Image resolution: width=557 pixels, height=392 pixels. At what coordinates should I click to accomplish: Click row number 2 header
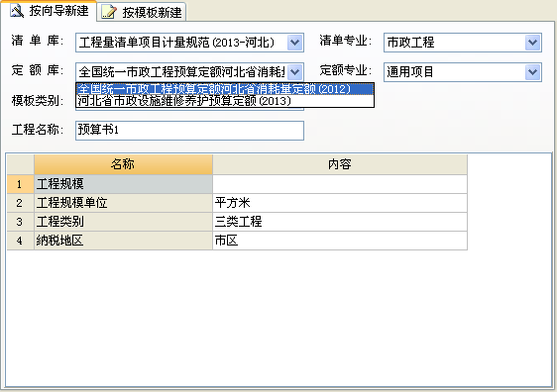point(20,203)
